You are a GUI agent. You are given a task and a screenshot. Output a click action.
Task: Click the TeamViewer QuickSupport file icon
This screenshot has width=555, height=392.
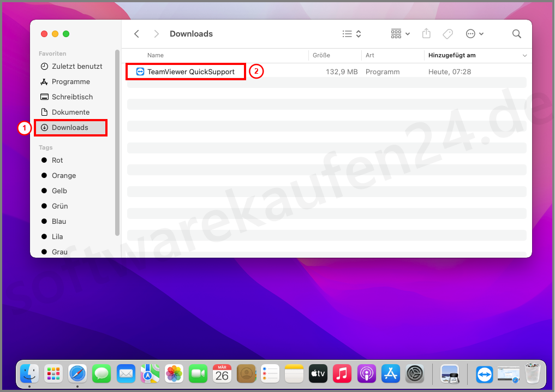[x=140, y=72]
